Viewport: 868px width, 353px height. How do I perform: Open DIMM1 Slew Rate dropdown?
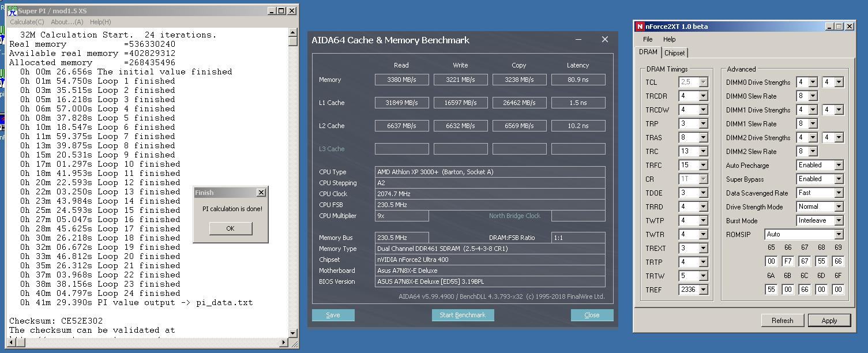813,124
